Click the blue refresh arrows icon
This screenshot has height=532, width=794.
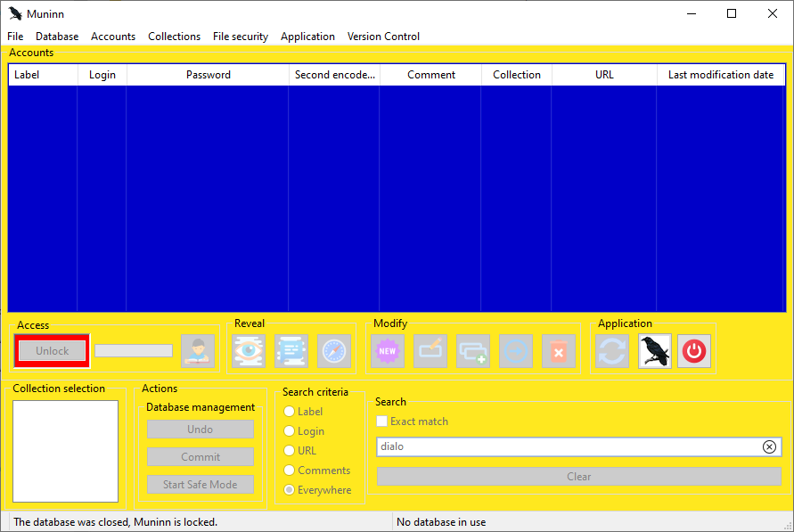coord(612,351)
